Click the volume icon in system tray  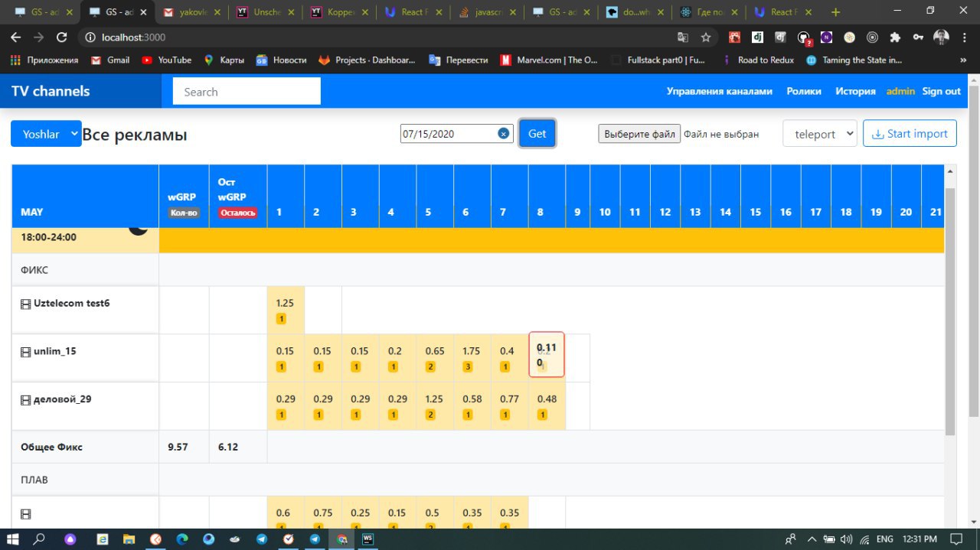[847, 539]
